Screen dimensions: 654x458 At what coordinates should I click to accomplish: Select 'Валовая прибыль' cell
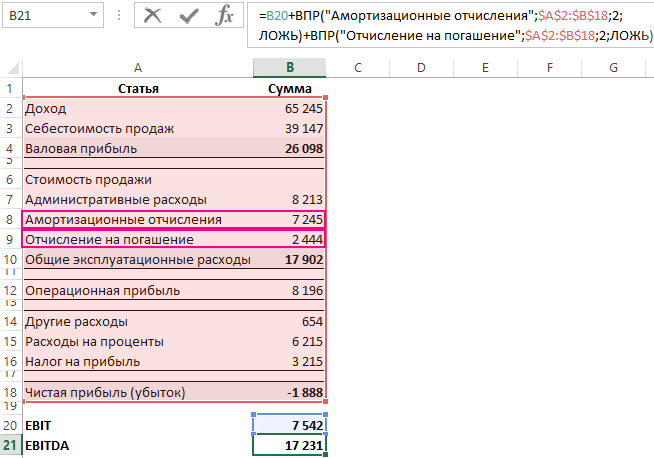(x=138, y=148)
